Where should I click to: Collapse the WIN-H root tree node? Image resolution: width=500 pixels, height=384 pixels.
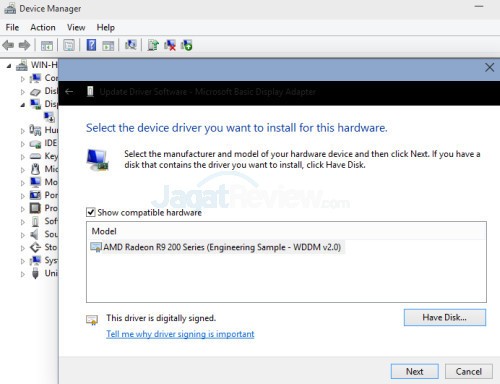pos(9,66)
